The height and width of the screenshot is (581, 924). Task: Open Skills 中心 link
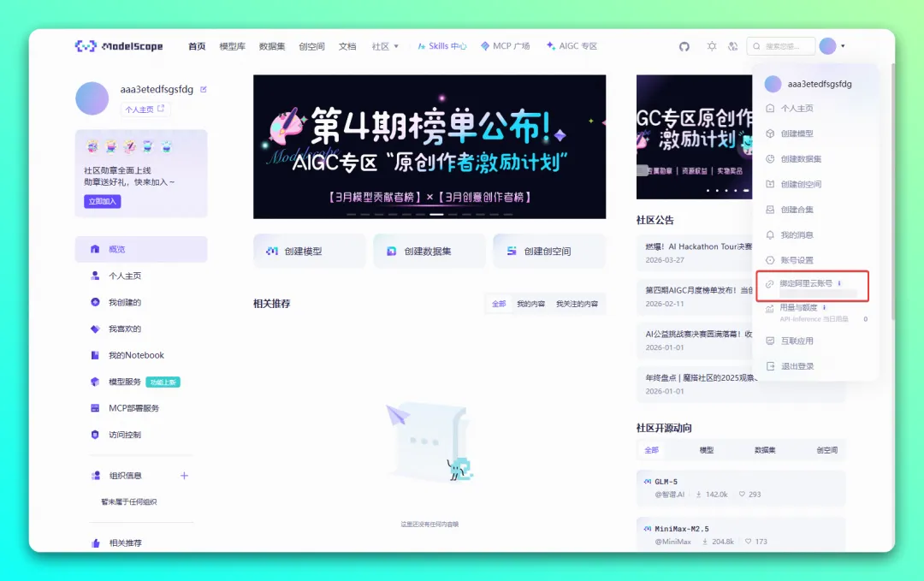[442, 46]
